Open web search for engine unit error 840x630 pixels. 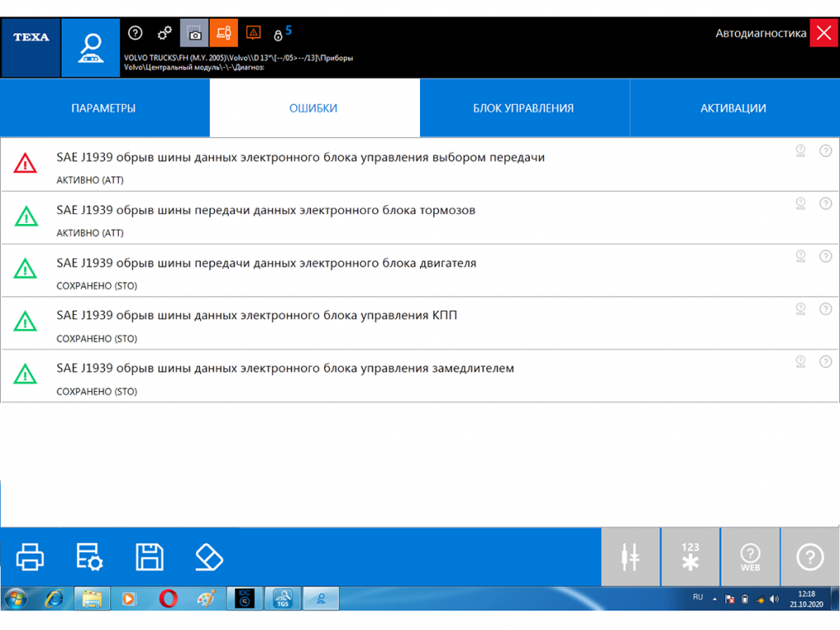pyautogui.click(x=801, y=257)
